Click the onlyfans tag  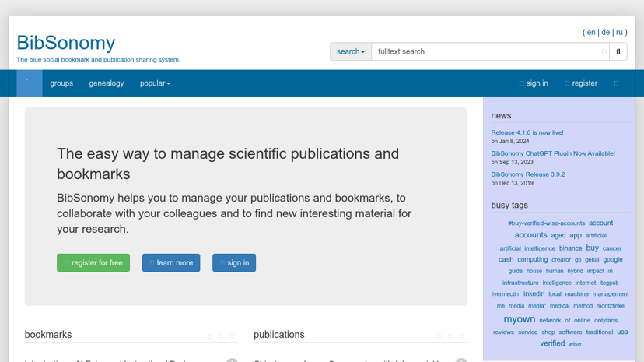point(606,321)
